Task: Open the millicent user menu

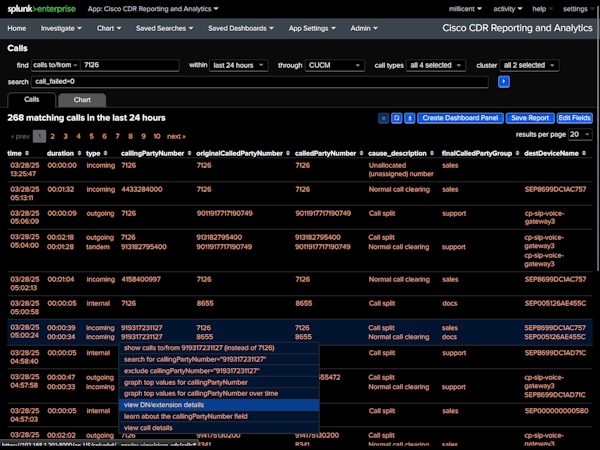Action: click(x=465, y=9)
